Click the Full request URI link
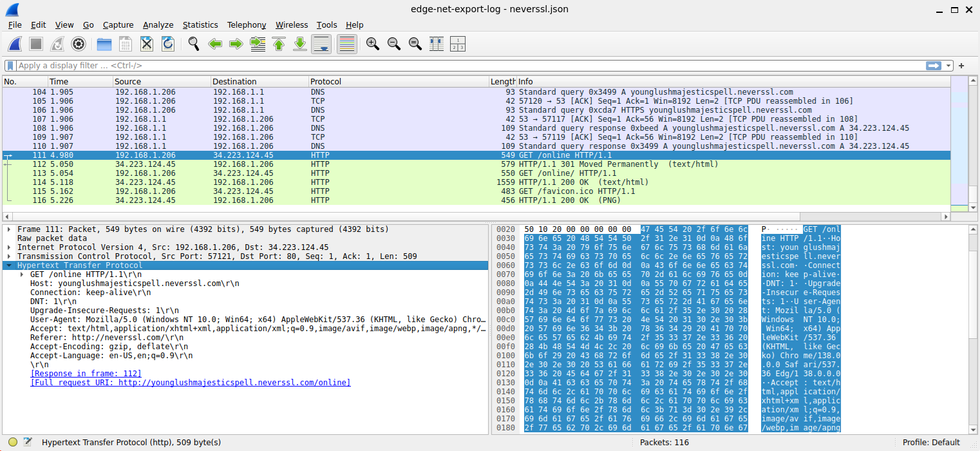The width and height of the screenshot is (980, 451). 191,383
